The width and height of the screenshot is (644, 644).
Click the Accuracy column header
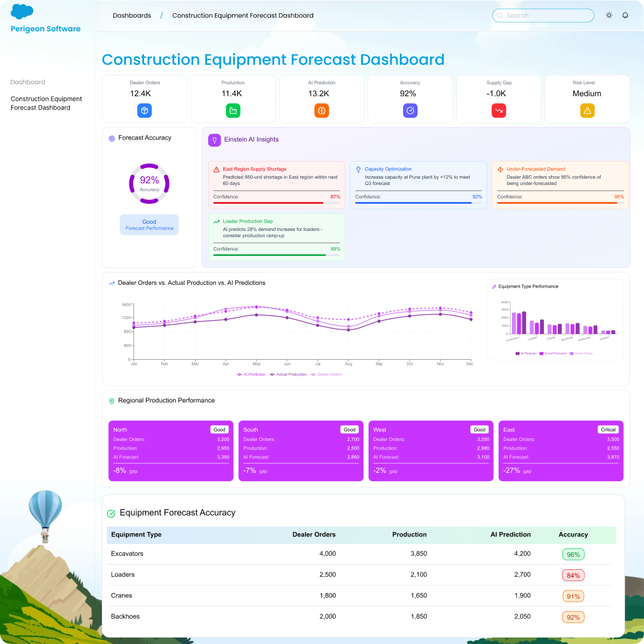coord(573,535)
